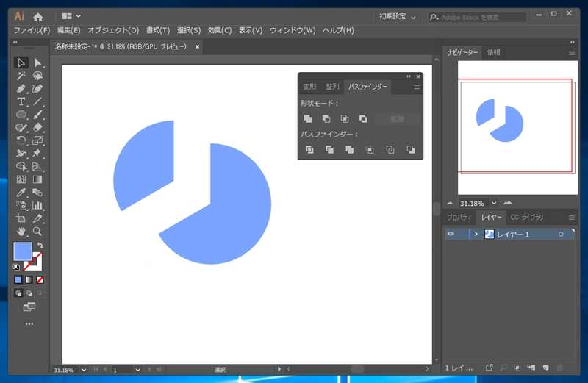
Task: Select the Selection tool arrow
Action: point(21,62)
